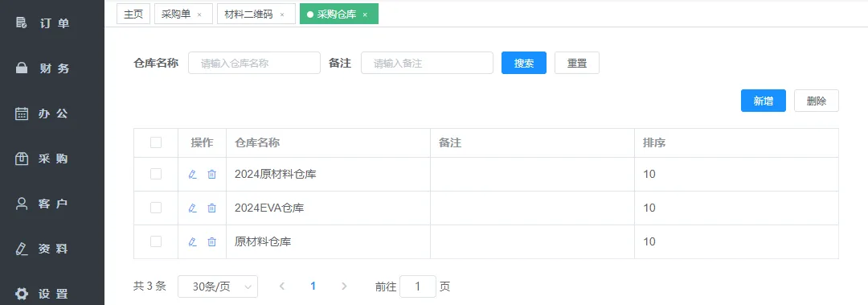Click the blue 搜索 button

[x=524, y=63]
